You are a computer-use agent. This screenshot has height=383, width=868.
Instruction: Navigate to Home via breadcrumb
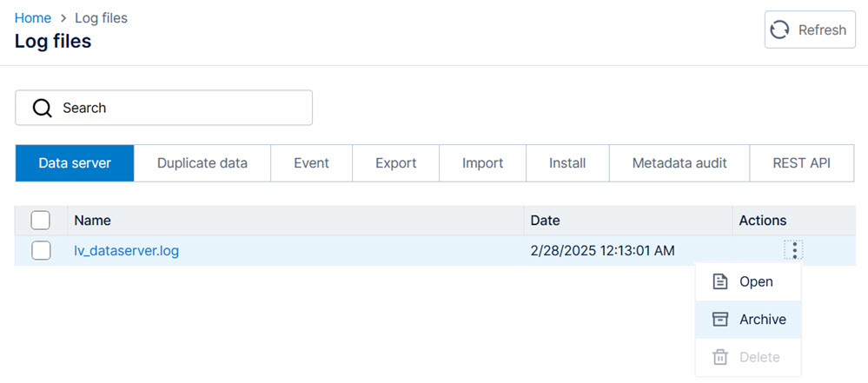pyautogui.click(x=32, y=17)
